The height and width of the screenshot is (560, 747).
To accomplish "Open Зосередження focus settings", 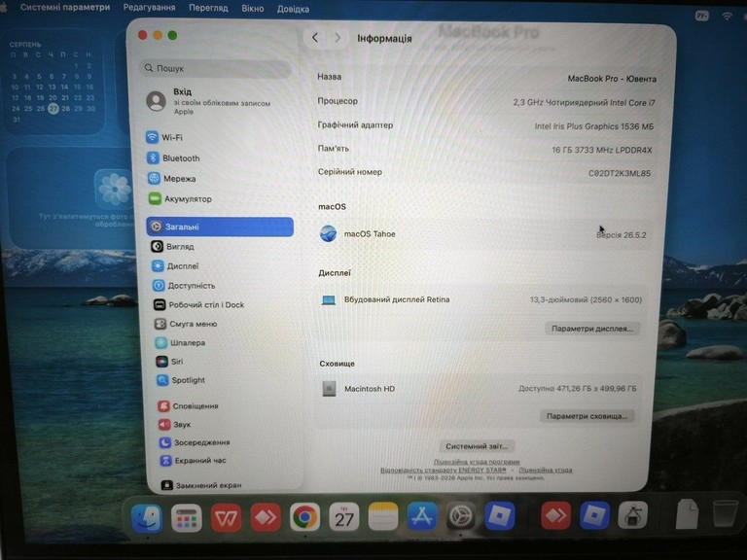I will (x=195, y=442).
